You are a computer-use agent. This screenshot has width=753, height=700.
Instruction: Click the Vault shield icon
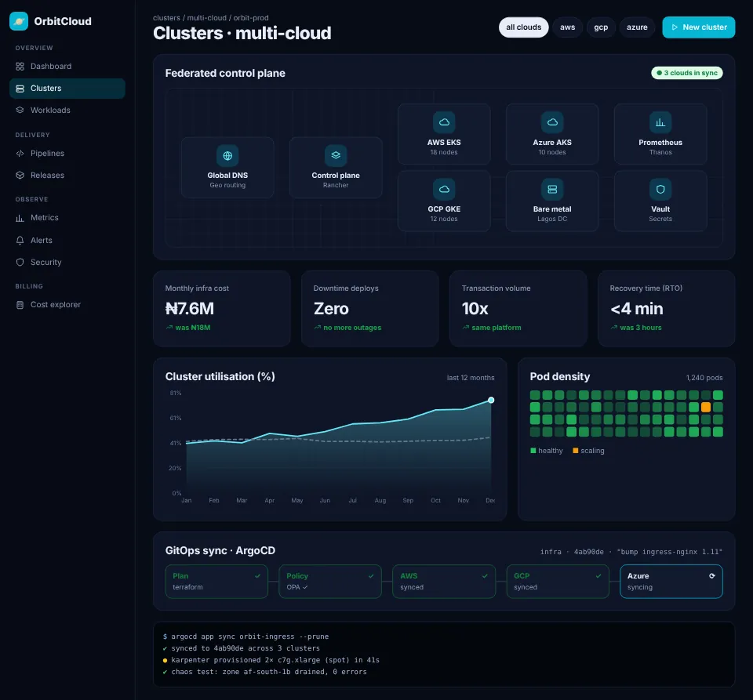coord(660,189)
